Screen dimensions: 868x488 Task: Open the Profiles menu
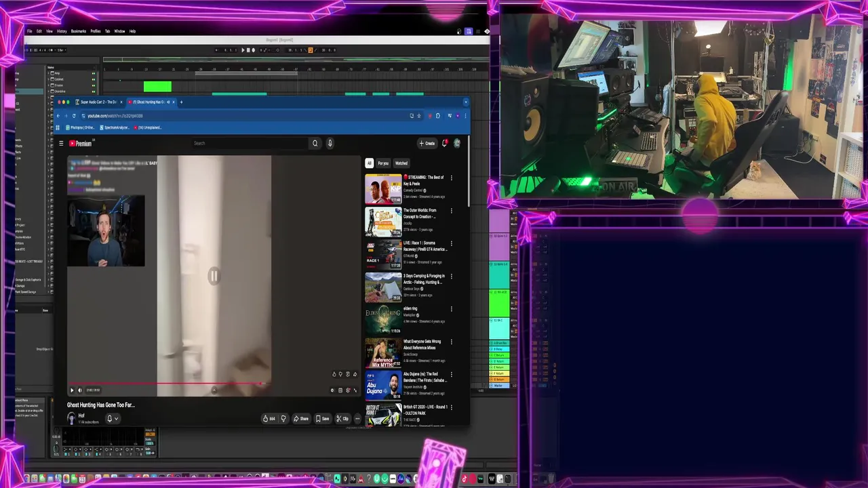click(x=96, y=31)
